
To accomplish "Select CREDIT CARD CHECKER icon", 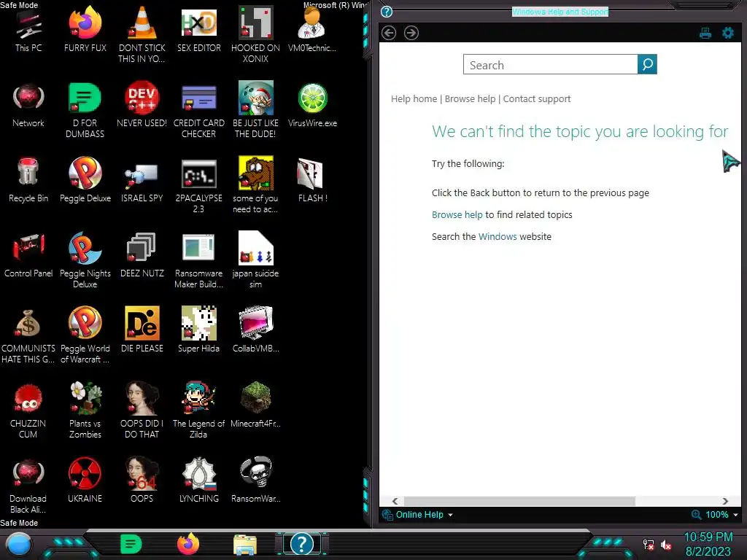I will click(198, 110).
